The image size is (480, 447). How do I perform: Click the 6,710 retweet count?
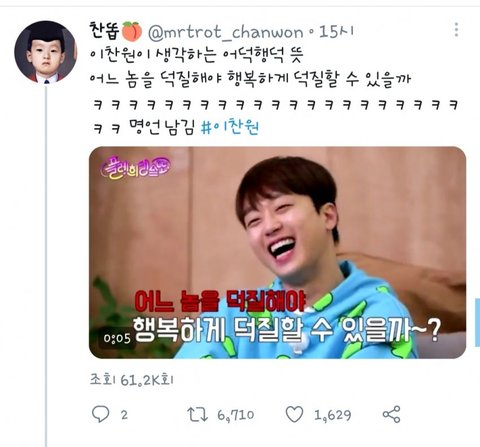coord(236,415)
